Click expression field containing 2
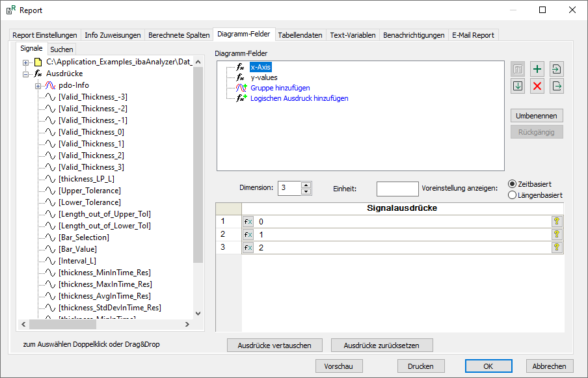Image resolution: width=588 pixels, height=378 pixels. point(403,247)
